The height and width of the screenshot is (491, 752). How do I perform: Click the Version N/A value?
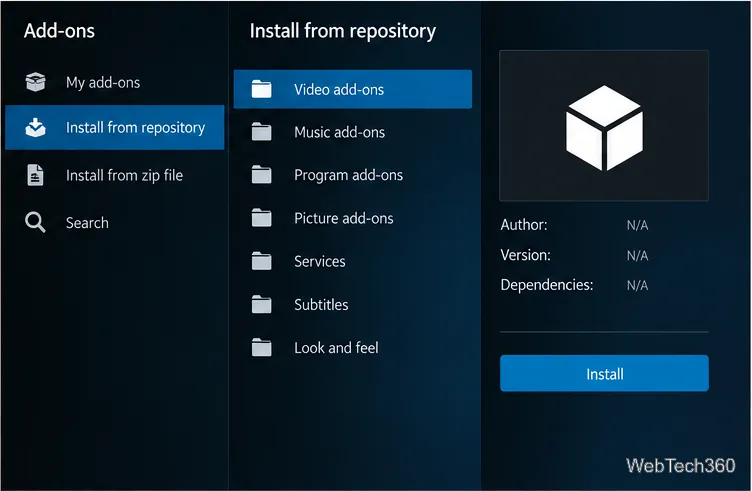pyautogui.click(x=637, y=256)
